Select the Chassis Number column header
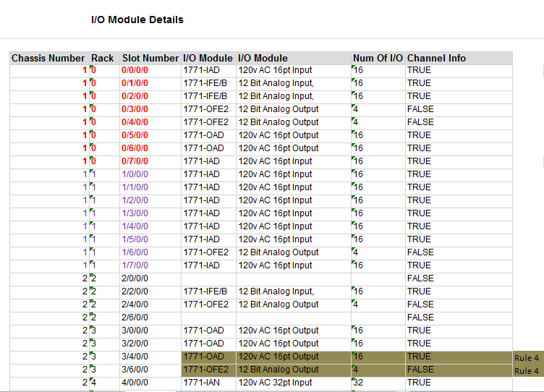544x392 pixels. click(x=49, y=59)
